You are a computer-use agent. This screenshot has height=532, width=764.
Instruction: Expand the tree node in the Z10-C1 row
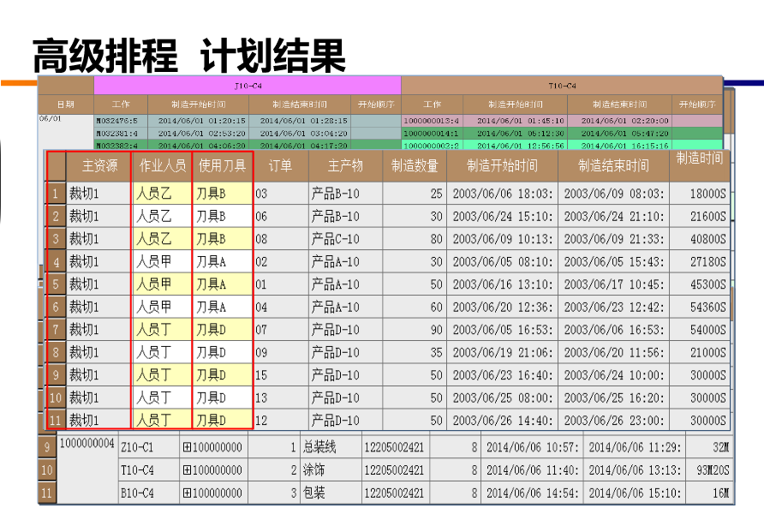(x=187, y=447)
